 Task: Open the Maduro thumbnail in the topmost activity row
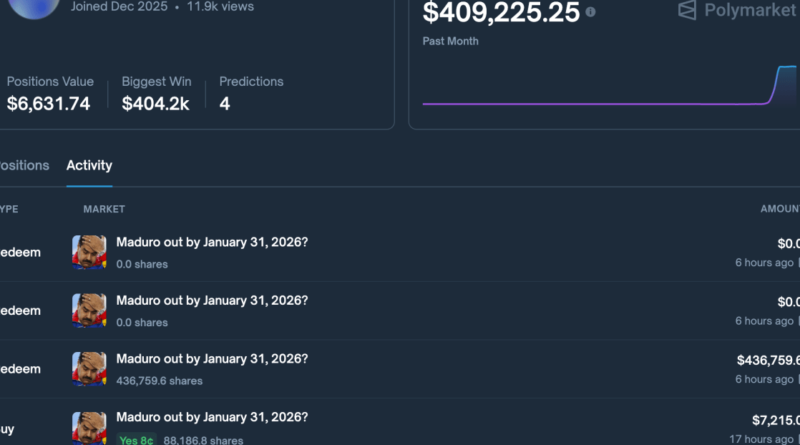click(89, 252)
